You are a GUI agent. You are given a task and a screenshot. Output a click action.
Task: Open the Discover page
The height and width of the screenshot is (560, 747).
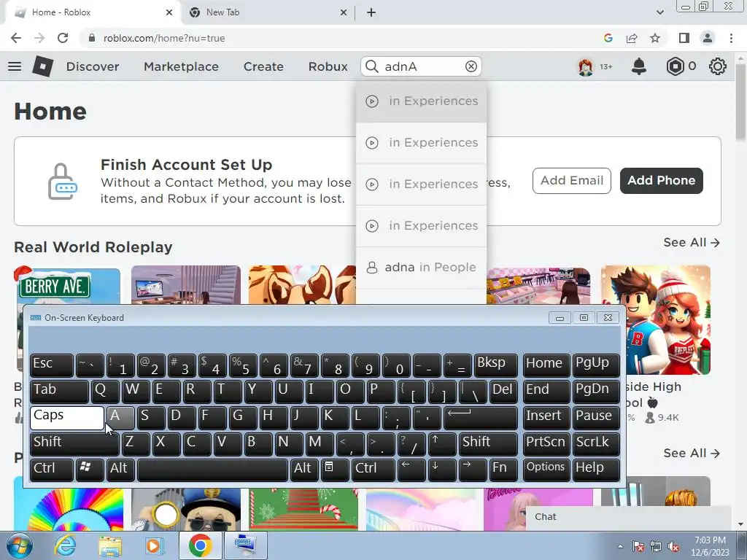coord(93,66)
